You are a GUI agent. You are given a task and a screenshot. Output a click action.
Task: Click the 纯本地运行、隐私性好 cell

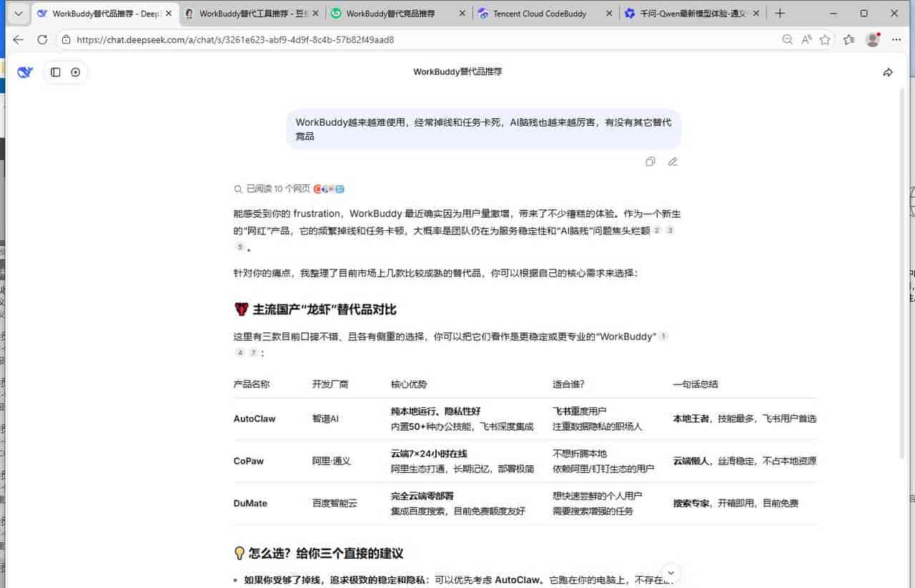pyautogui.click(x=435, y=412)
